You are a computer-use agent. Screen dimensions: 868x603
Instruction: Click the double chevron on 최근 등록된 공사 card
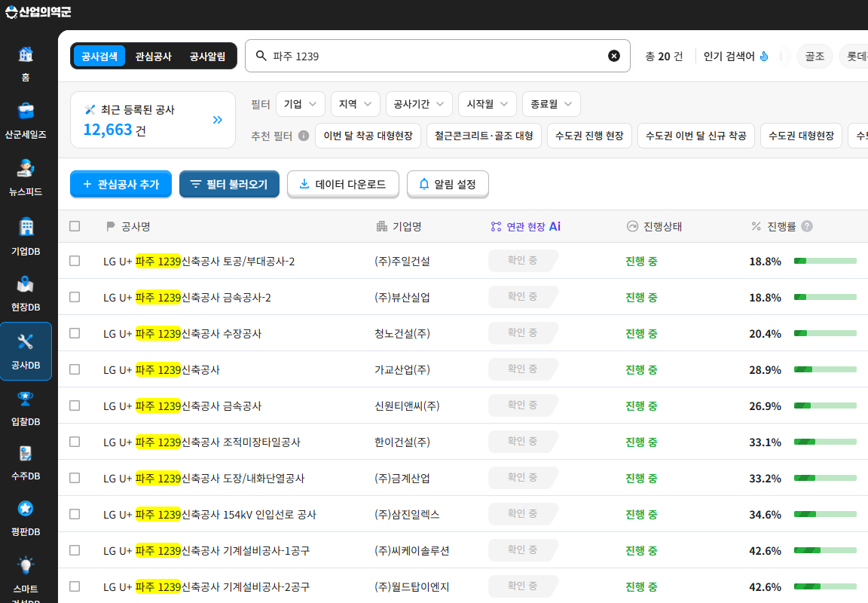tap(218, 120)
